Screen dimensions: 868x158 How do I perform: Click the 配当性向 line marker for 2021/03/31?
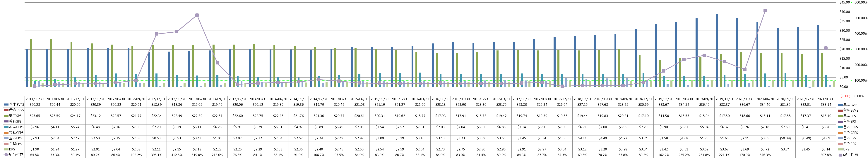tap(826, 48)
